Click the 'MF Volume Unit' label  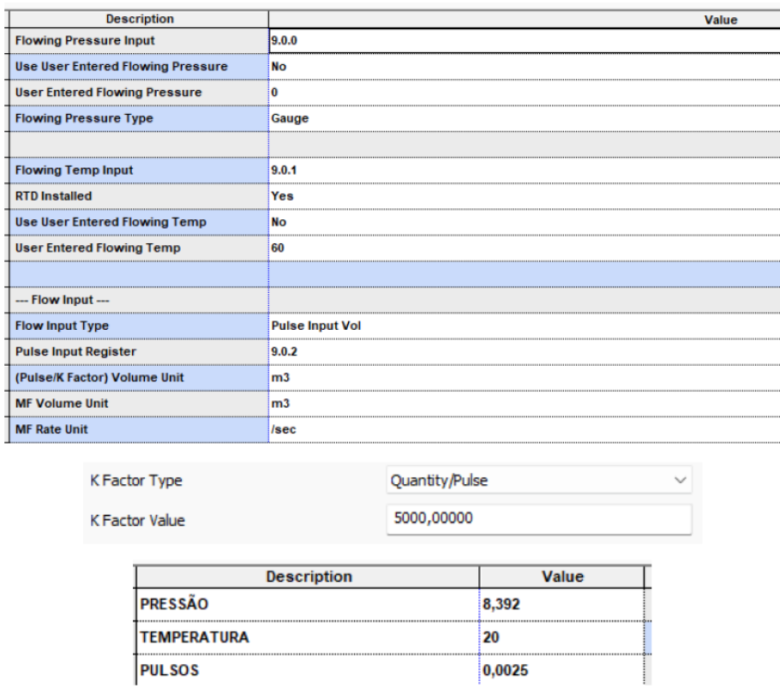62,404
